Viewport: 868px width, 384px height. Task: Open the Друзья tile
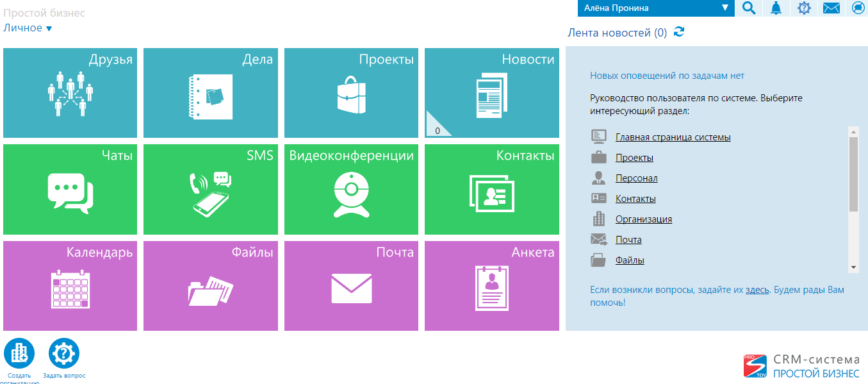[70, 93]
